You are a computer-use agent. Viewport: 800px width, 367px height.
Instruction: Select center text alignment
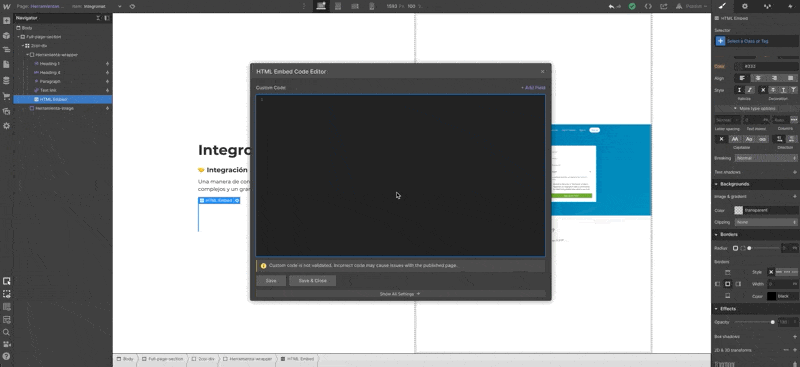pos(758,78)
